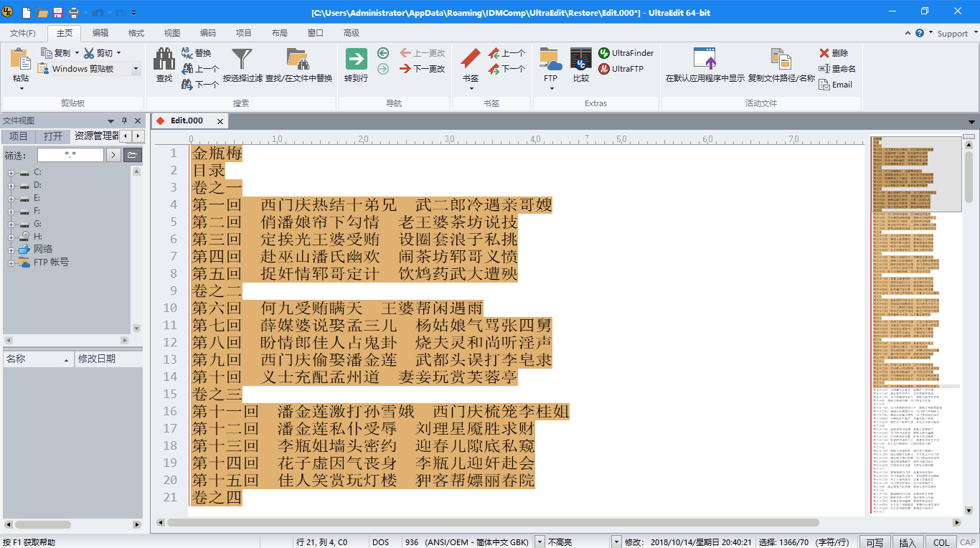Viewport: 980px width, 548px height.
Task: Click the filter by selection funnel icon
Action: point(242,60)
